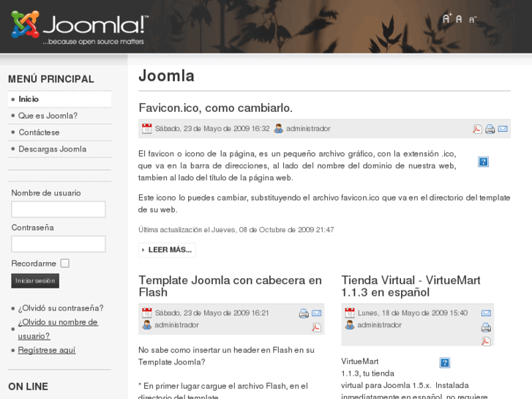532x399 pixels.
Task: Click the Iniciar sesión button
Action: click(35, 281)
